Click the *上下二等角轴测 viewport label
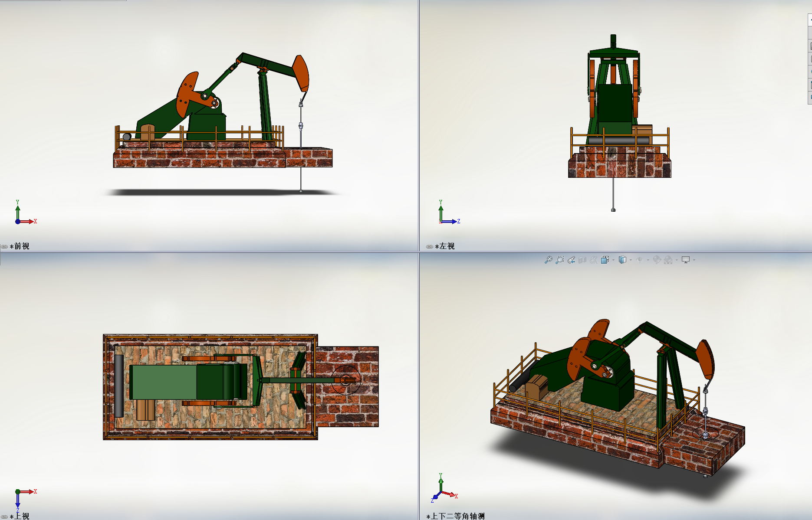 456,516
